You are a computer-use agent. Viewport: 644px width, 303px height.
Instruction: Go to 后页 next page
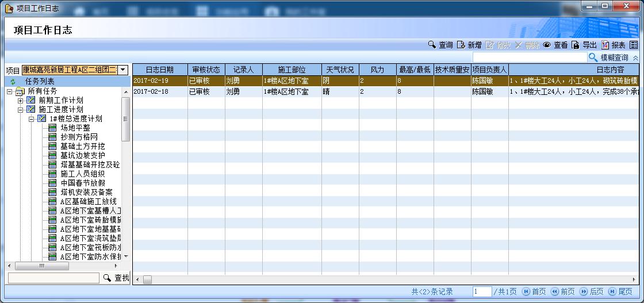(592, 292)
